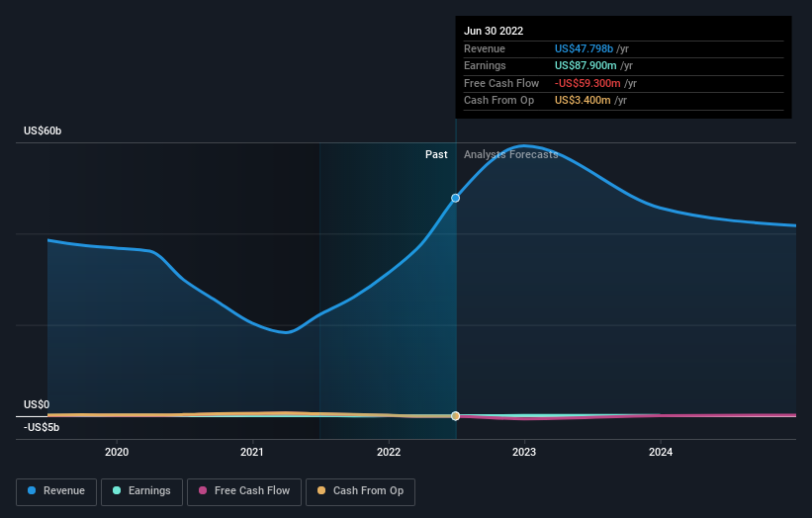This screenshot has width=812, height=518.
Task: Click the US$47.798b revenue value
Action: click(x=585, y=48)
